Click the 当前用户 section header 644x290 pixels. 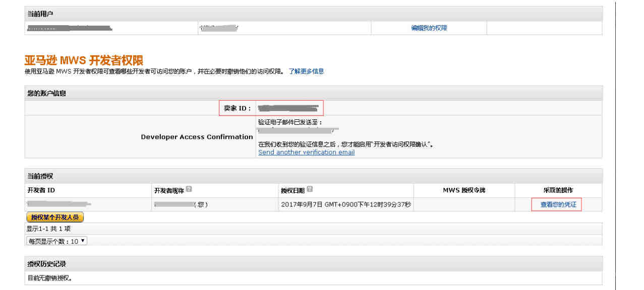click(x=313, y=14)
